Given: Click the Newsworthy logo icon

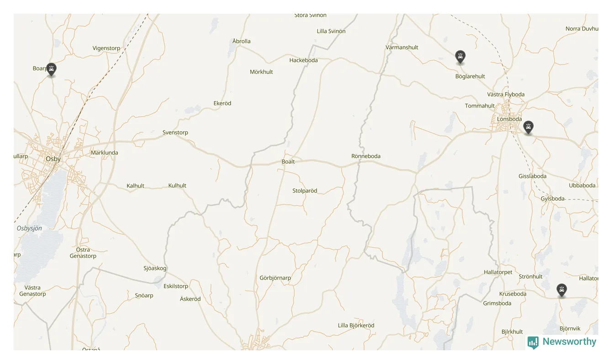Looking at the screenshot, I should [x=533, y=342].
